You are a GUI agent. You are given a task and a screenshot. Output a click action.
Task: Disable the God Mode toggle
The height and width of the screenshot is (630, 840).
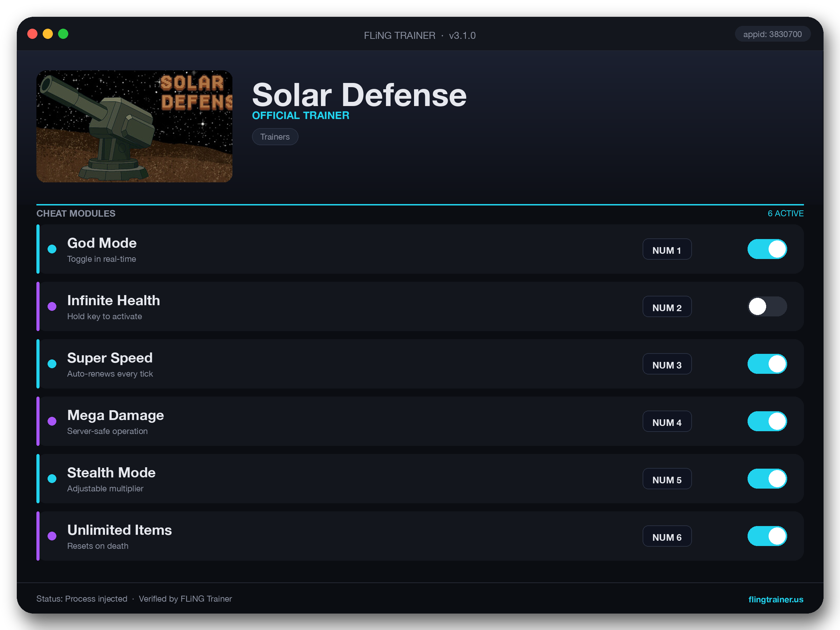click(x=767, y=249)
